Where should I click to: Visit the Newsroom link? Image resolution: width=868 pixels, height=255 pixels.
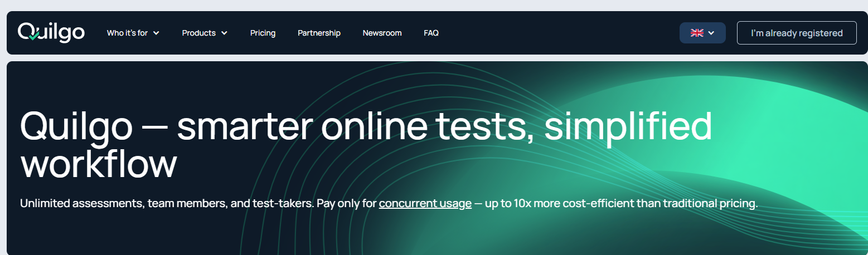382,33
